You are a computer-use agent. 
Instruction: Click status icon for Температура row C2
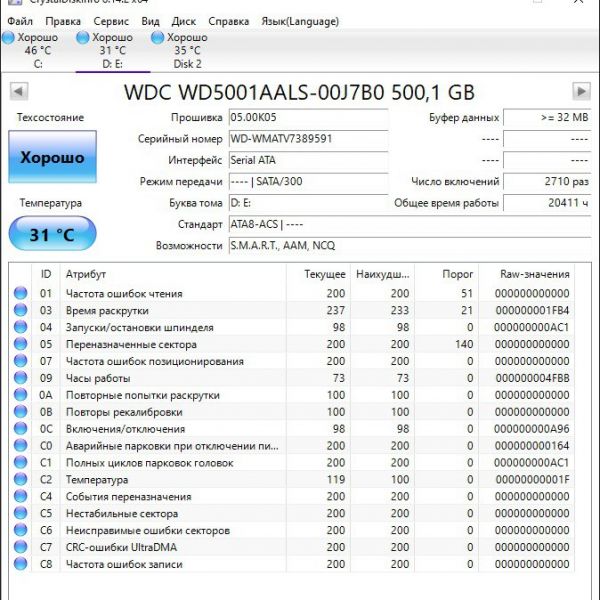pyautogui.click(x=20, y=479)
